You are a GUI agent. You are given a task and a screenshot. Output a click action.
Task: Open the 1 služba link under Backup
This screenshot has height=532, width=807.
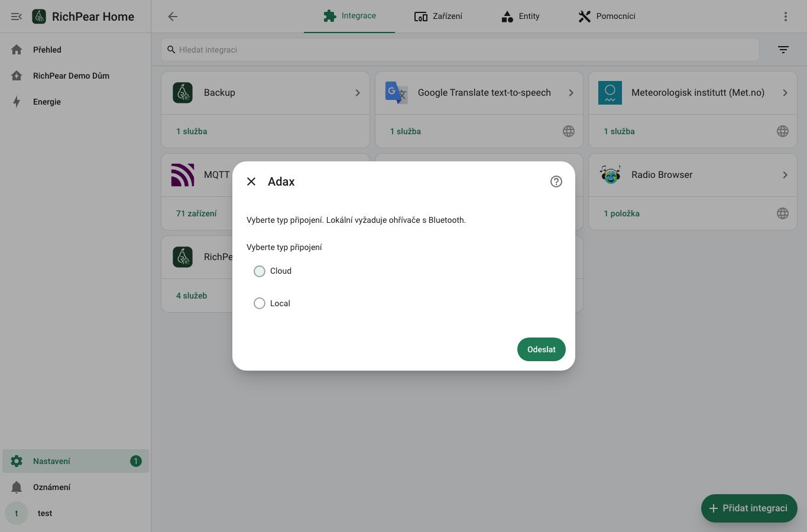pos(192,131)
